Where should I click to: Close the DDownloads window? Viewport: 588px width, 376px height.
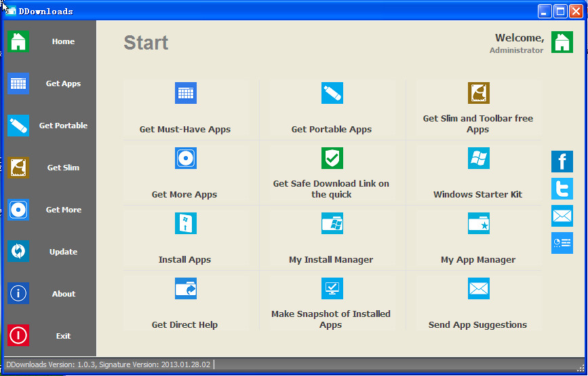(x=576, y=12)
